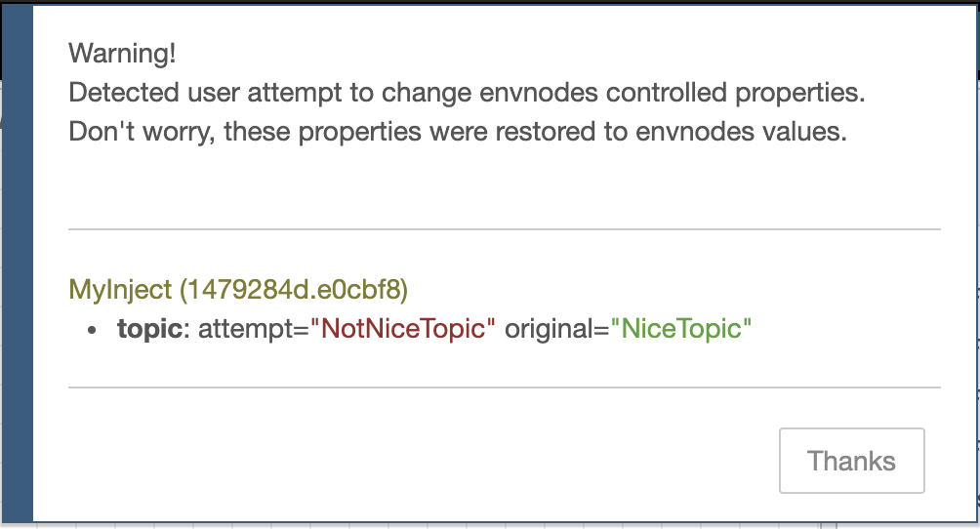Click the dark header bar above dialog
Screen dimensions: 980x529
click(490, 3)
